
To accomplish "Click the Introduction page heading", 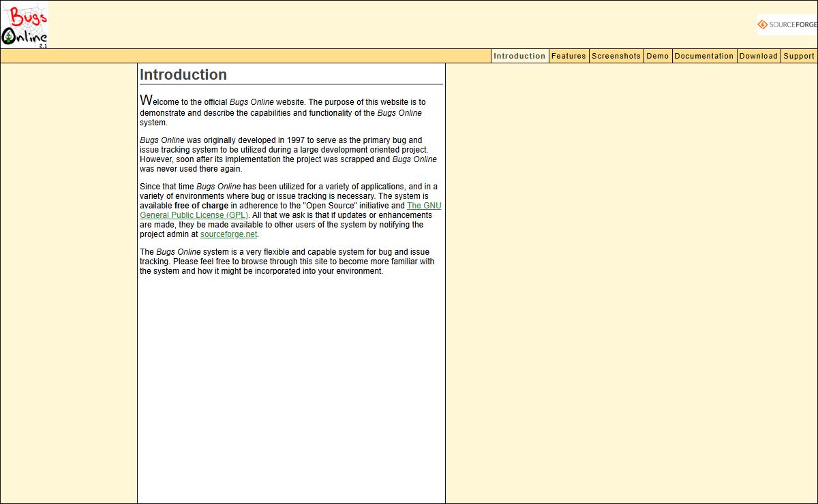I will [x=183, y=75].
